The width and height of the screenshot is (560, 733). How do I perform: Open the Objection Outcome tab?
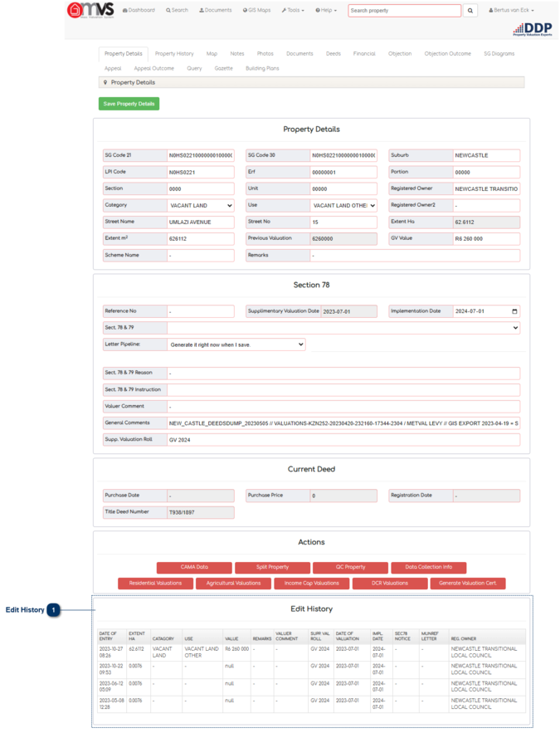(447, 54)
